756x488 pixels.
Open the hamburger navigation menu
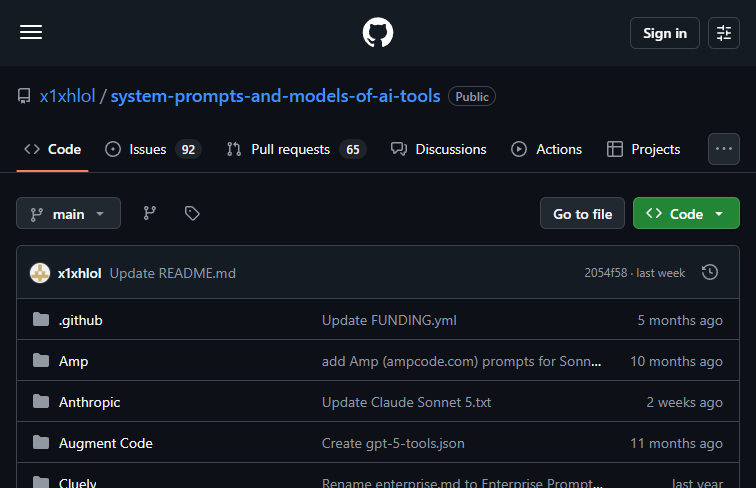tap(31, 33)
